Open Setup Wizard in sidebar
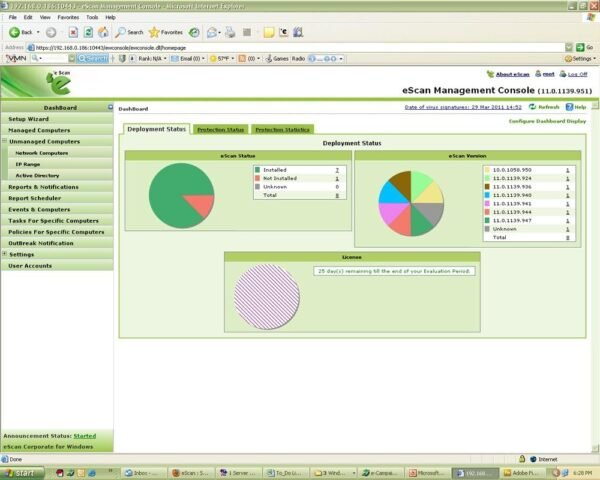600x480 pixels. [x=57, y=119]
